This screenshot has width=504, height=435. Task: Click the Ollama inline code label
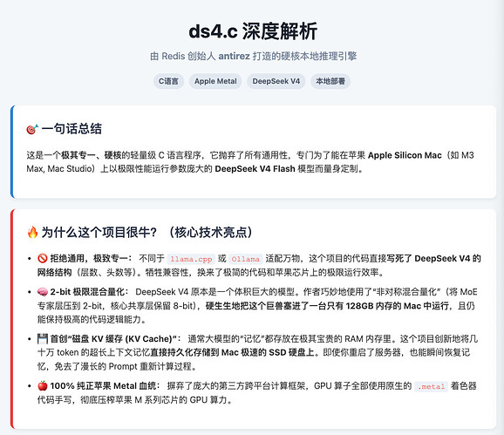[246, 259]
